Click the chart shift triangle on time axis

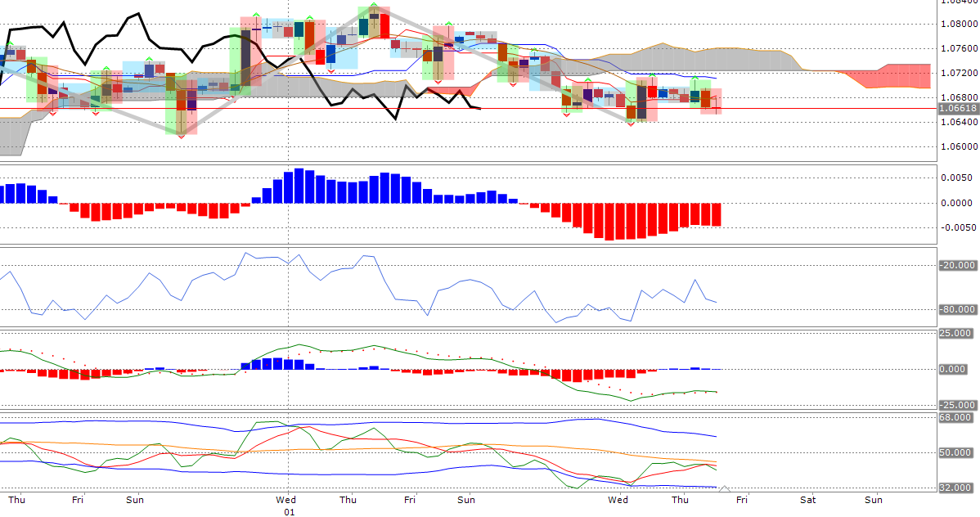(x=723, y=489)
